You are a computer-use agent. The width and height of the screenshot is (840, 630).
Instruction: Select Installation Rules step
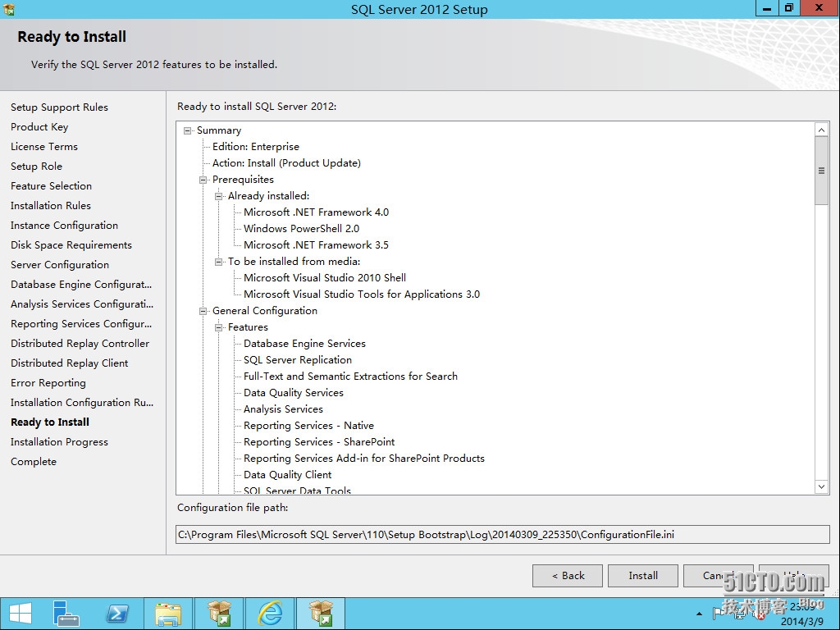[x=51, y=206]
